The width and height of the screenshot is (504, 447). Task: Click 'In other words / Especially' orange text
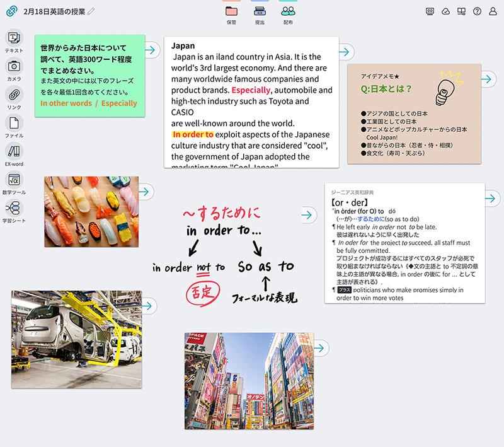(89, 103)
